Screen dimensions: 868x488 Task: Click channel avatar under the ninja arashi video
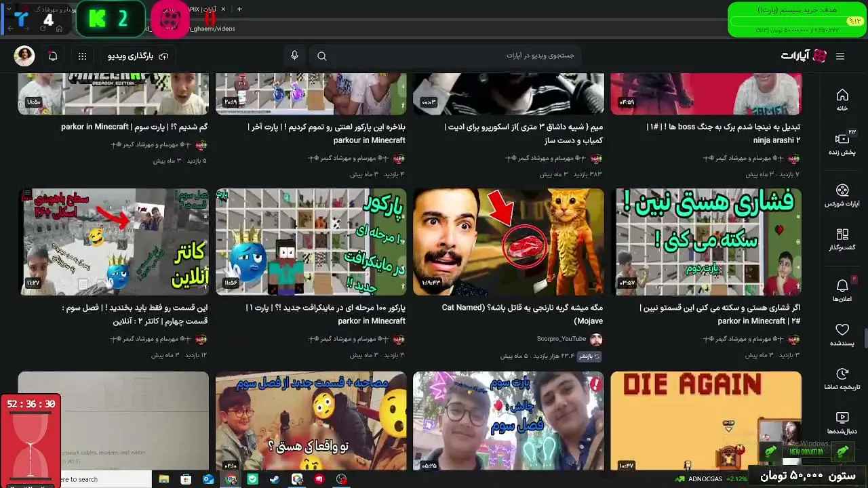pyautogui.click(x=794, y=159)
